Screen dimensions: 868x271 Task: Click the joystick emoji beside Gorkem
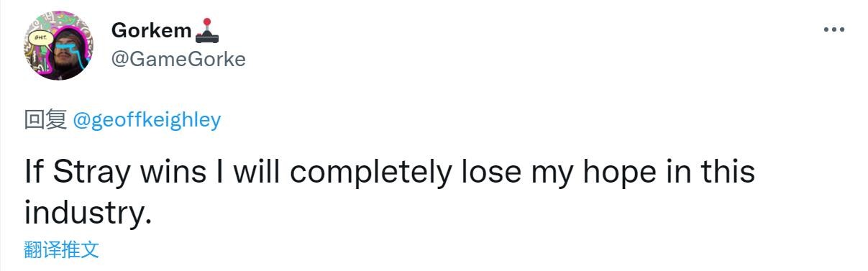[x=206, y=31]
